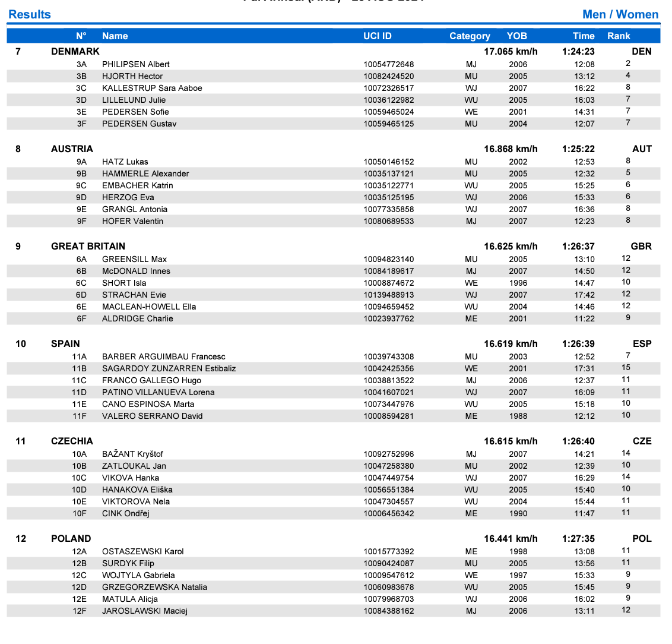Click the POLAND team name

71,538
